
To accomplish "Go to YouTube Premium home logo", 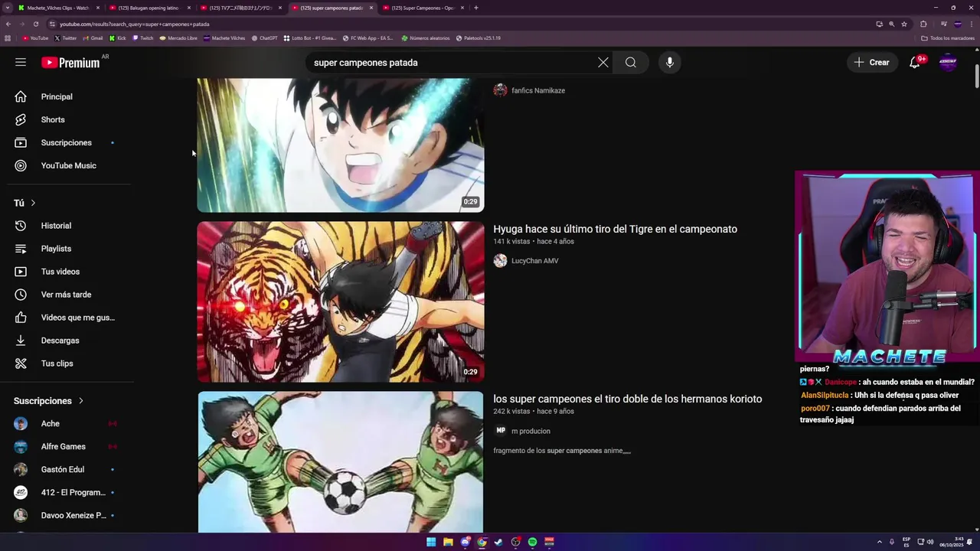I will tap(71, 63).
